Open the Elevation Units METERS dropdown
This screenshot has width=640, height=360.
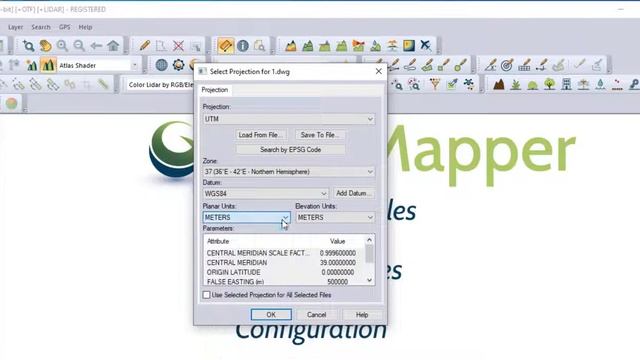point(335,218)
